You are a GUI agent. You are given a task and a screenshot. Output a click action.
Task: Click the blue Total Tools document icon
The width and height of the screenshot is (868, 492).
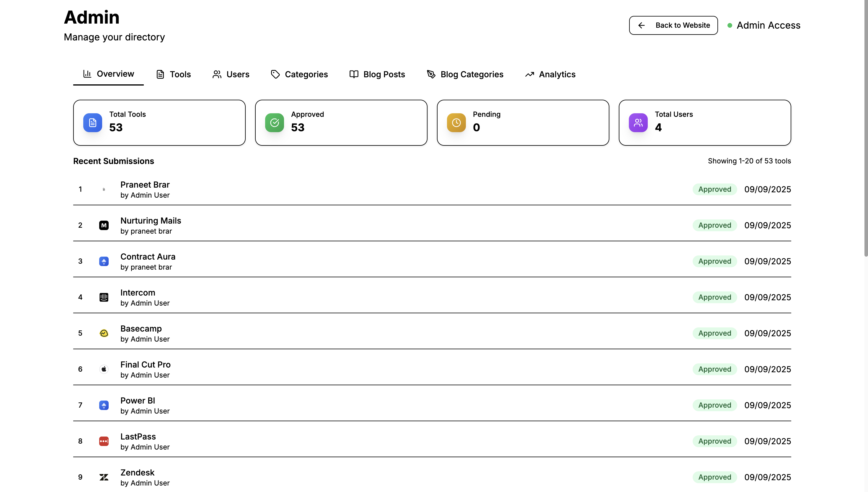point(92,123)
